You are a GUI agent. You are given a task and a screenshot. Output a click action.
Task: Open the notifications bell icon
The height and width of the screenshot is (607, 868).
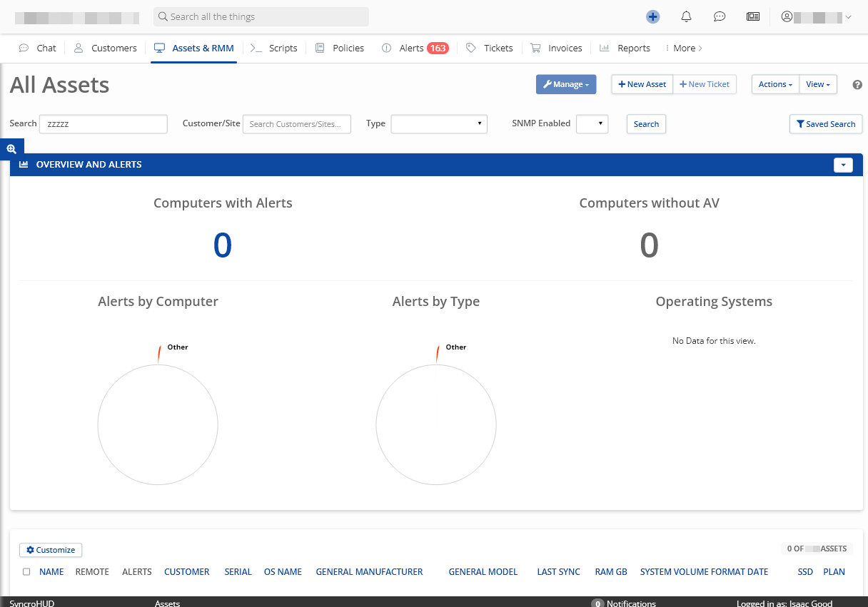point(686,16)
